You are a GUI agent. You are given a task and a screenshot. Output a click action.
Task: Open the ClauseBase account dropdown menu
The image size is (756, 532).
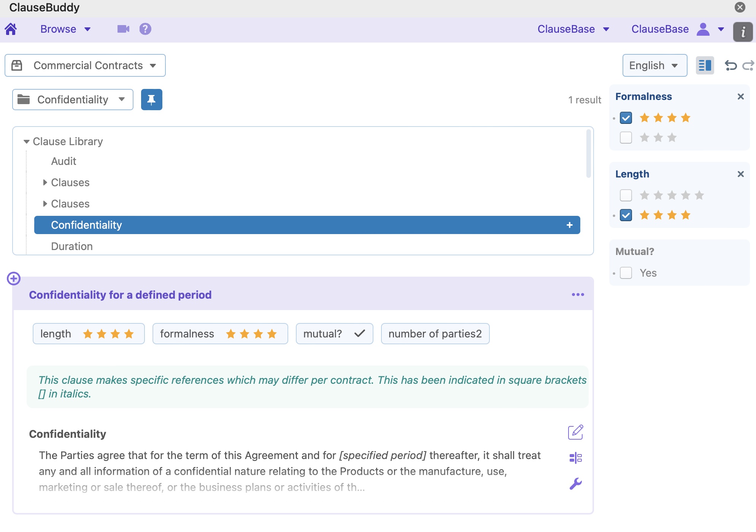click(710, 29)
